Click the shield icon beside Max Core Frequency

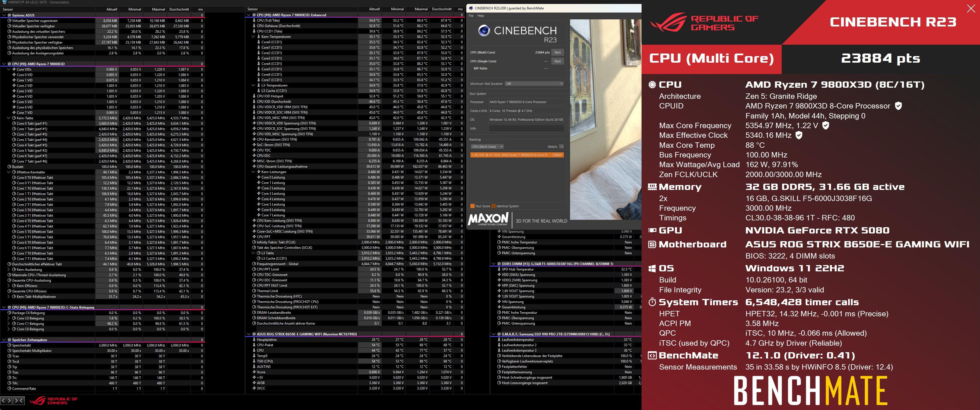(x=826, y=126)
